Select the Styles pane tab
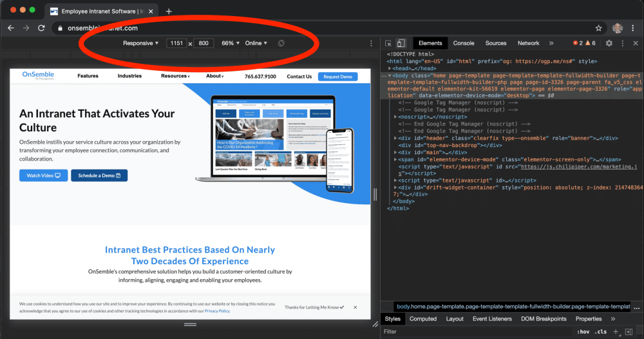644x339 pixels. tap(393, 319)
